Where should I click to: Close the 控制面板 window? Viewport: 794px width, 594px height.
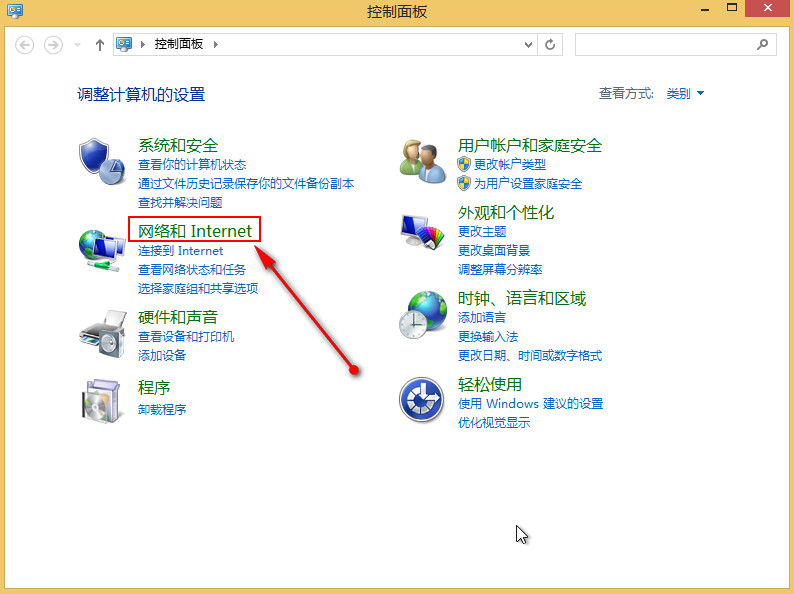pos(768,8)
